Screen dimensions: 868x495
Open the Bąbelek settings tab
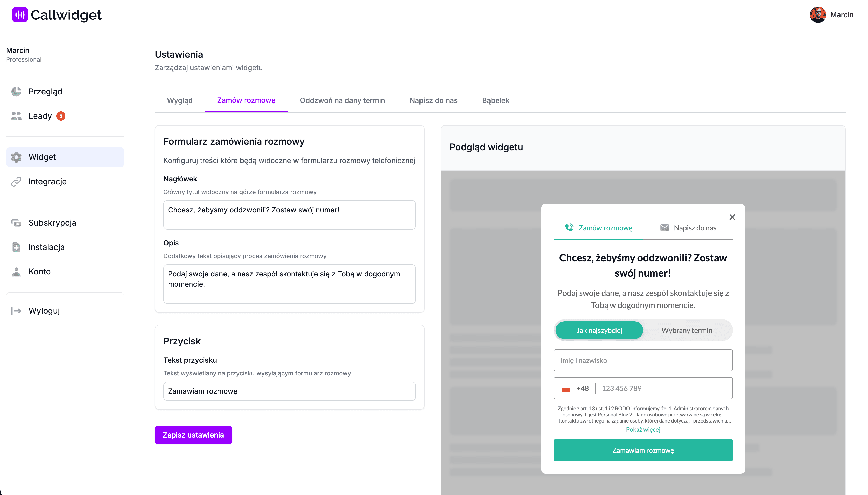point(495,100)
